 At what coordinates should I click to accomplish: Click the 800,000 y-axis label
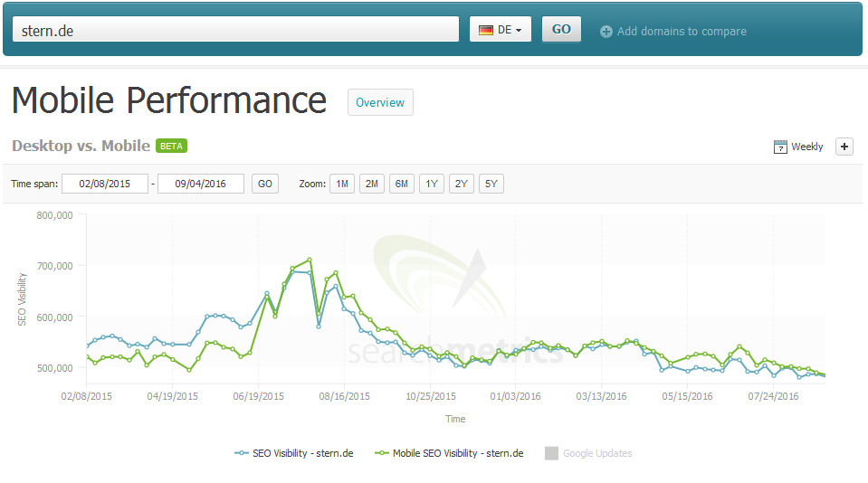pyautogui.click(x=55, y=215)
